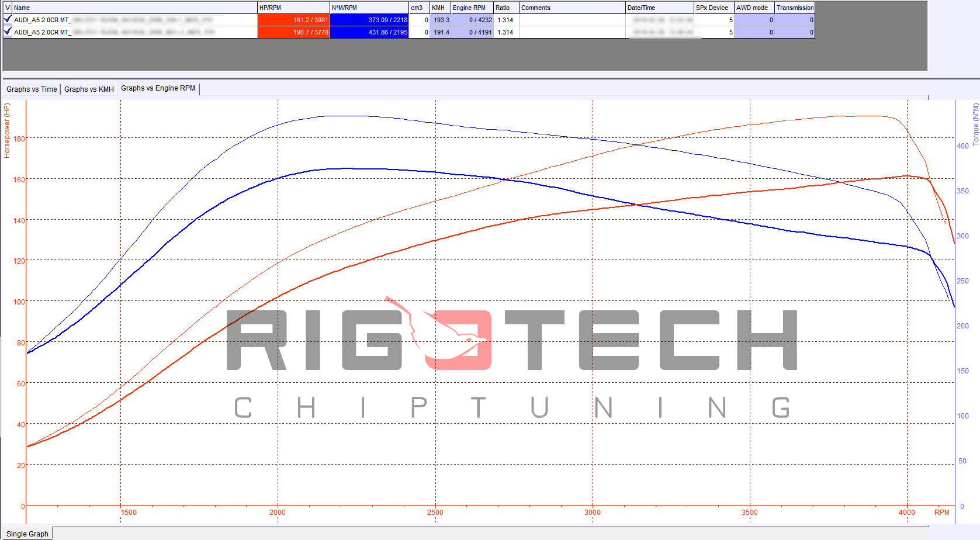Viewport: 980px width, 540px height.
Task: Click Date/Time column header
Action: coord(660,8)
